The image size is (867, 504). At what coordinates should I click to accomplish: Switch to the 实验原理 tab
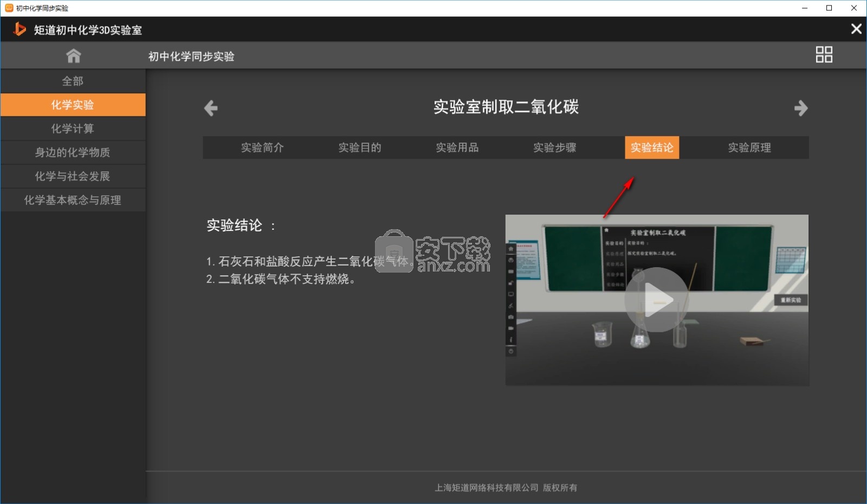coord(749,147)
